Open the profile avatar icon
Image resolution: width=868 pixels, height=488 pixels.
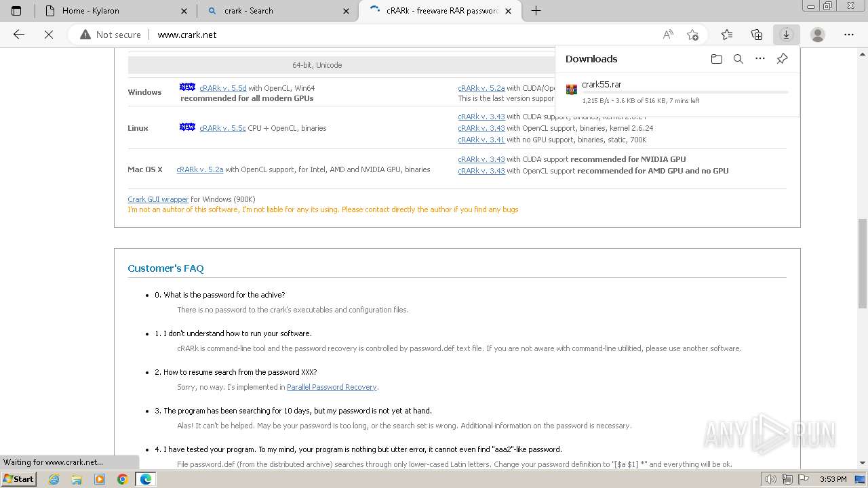[818, 35]
